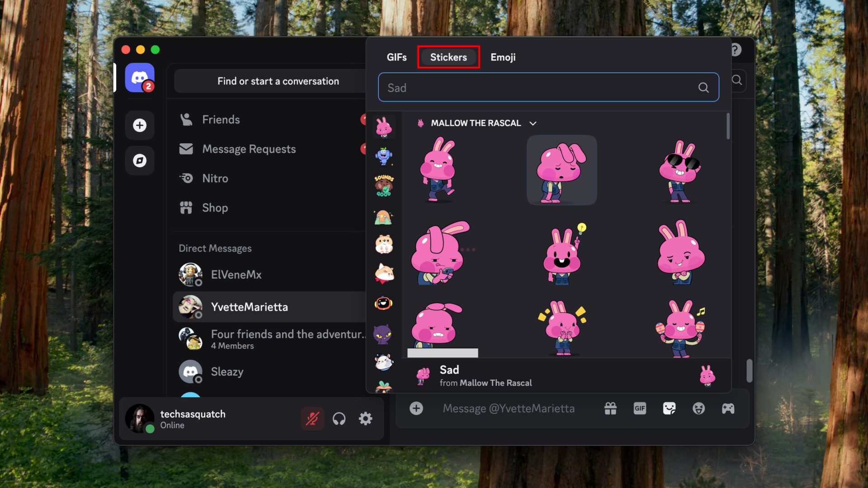
Task: Pick the sunglasses Mallow sticker
Action: click(x=680, y=171)
